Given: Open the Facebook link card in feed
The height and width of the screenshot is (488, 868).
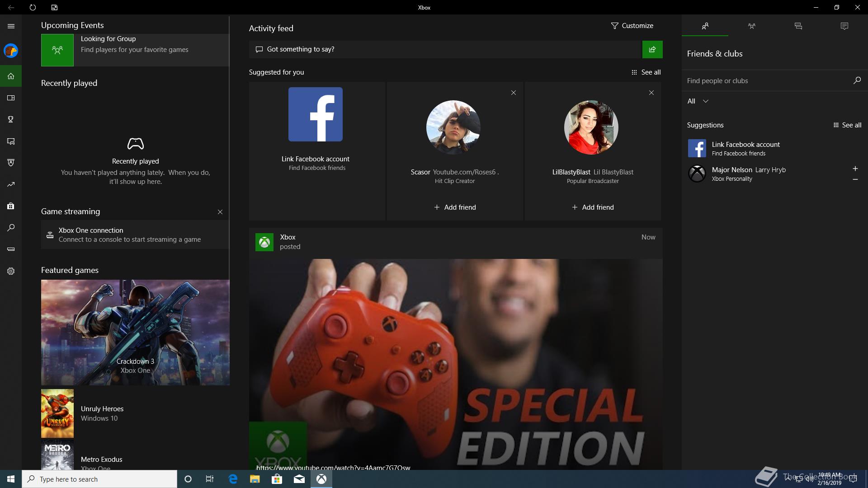Looking at the screenshot, I should coord(317,151).
